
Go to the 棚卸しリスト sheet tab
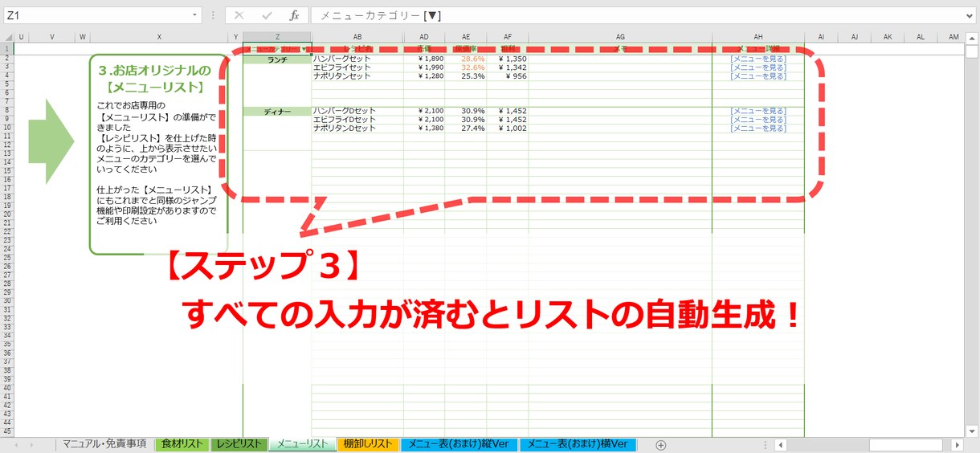pyautogui.click(x=367, y=444)
